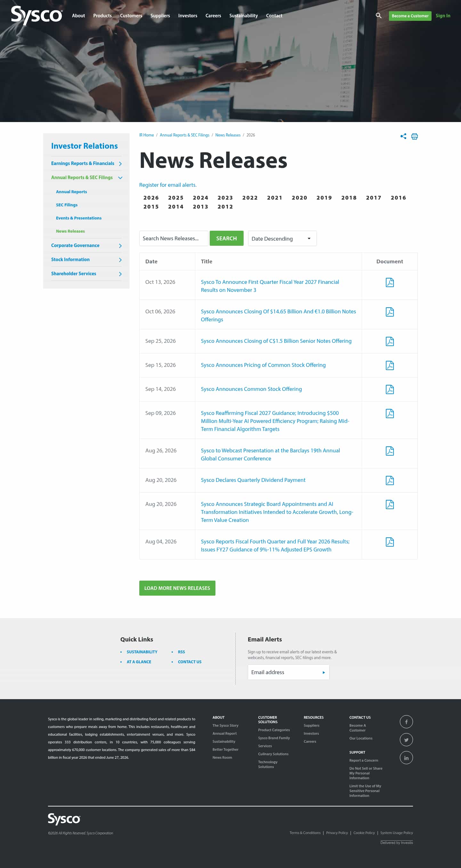Open PDF for Aug 04, 2026 release
Viewport: 461px width, 868px height.
[x=390, y=542]
